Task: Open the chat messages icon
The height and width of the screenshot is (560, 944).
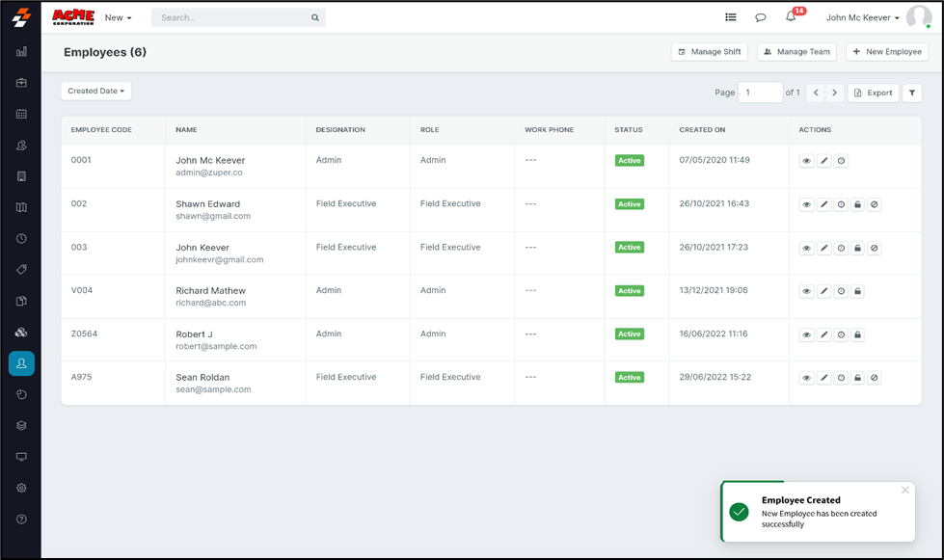Action: tap(761, 17)
